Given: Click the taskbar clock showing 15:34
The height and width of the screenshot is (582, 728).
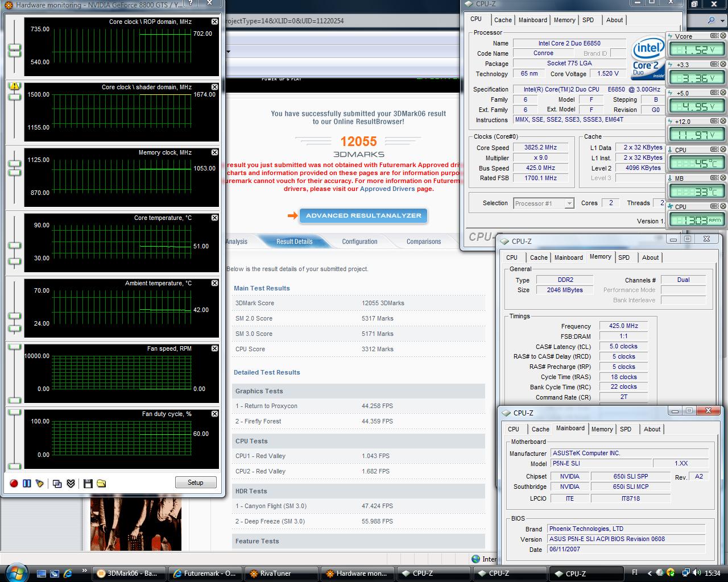Looking at the screenshot, I should coord(712,573).
